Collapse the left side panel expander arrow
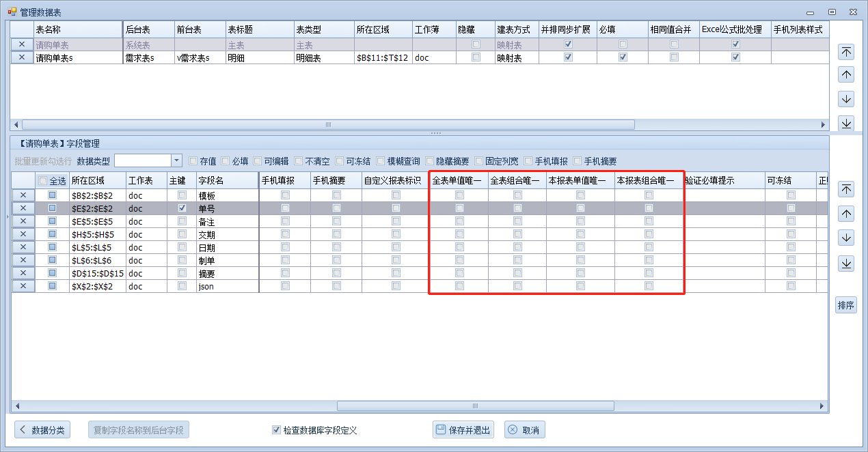 pos(8,217)
